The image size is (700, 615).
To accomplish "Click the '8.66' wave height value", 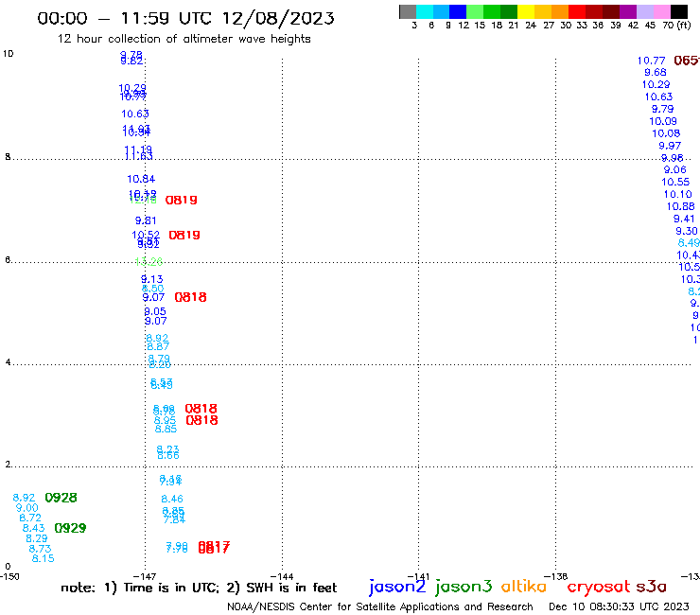I will pos(168,455).
